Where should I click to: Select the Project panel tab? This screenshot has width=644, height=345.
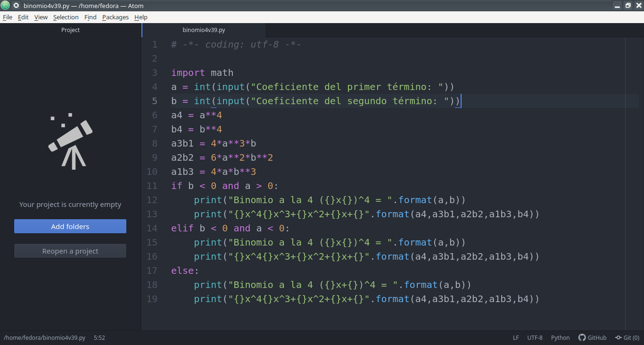click(x=70, y=30)
